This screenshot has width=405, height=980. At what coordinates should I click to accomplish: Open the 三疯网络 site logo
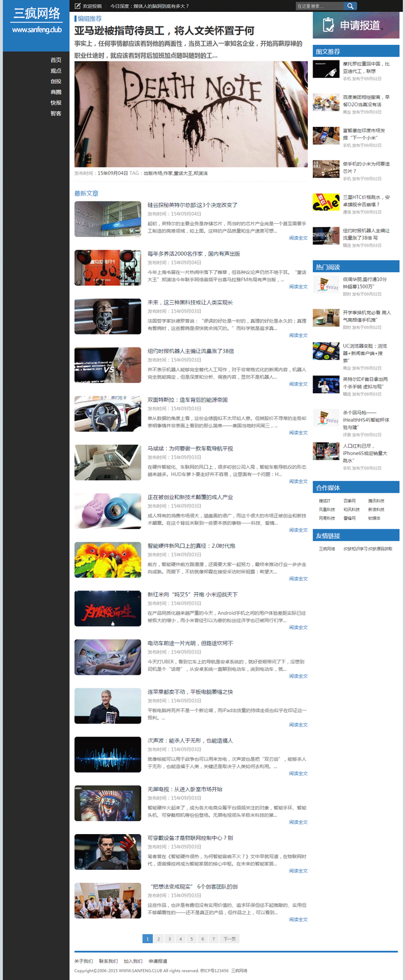(37, 20)
